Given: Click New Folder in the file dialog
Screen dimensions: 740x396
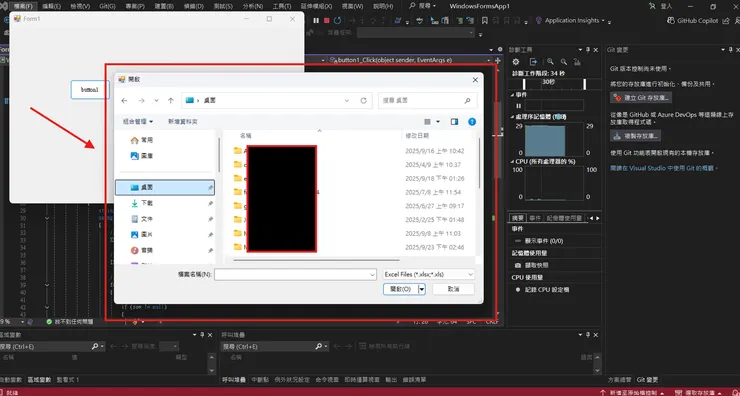Looking at the screenshot, I should click(x=183, y=122).
